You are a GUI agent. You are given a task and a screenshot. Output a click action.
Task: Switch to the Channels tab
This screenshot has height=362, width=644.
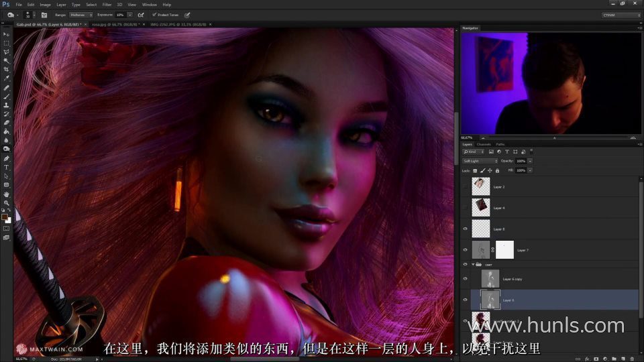click(484, 145)
